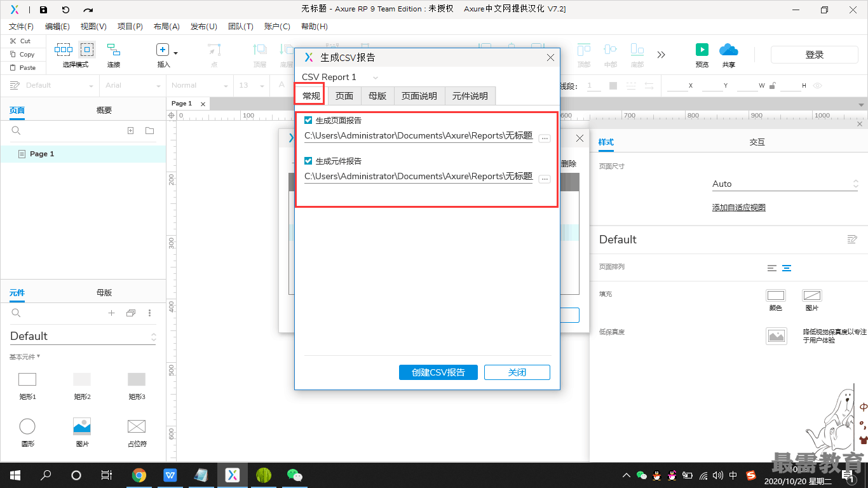
Task: Click the add library plus icon in 元件 panel
Action: pyautogui.click(x=111, y=313)
